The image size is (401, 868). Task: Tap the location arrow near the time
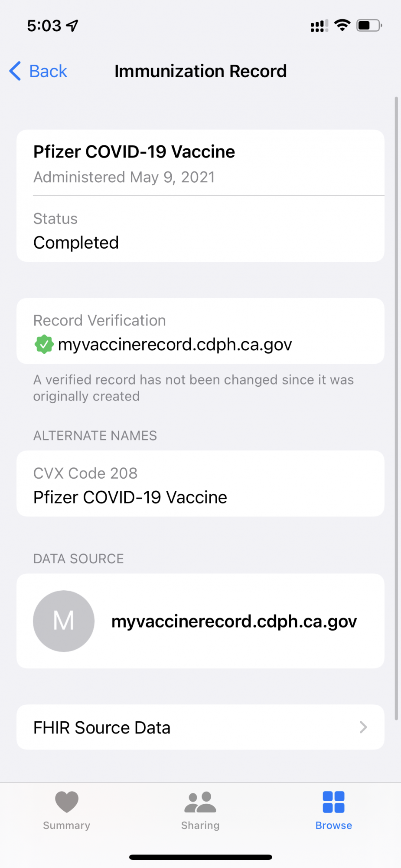72,26
